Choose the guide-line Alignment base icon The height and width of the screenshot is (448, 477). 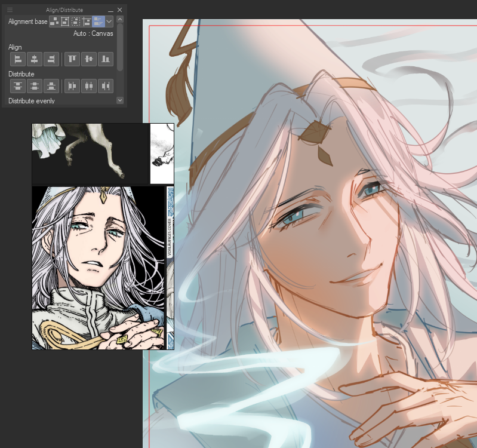87,22
